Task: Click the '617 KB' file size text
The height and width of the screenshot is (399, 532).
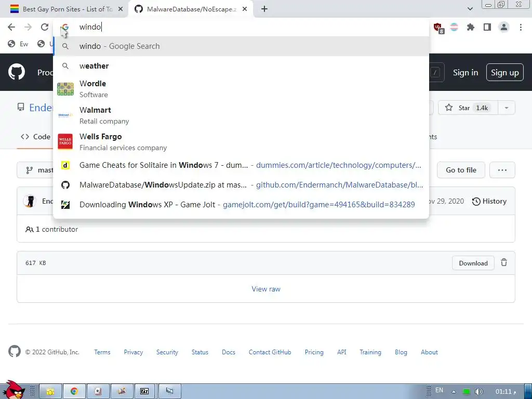Action: click(36, 263)
